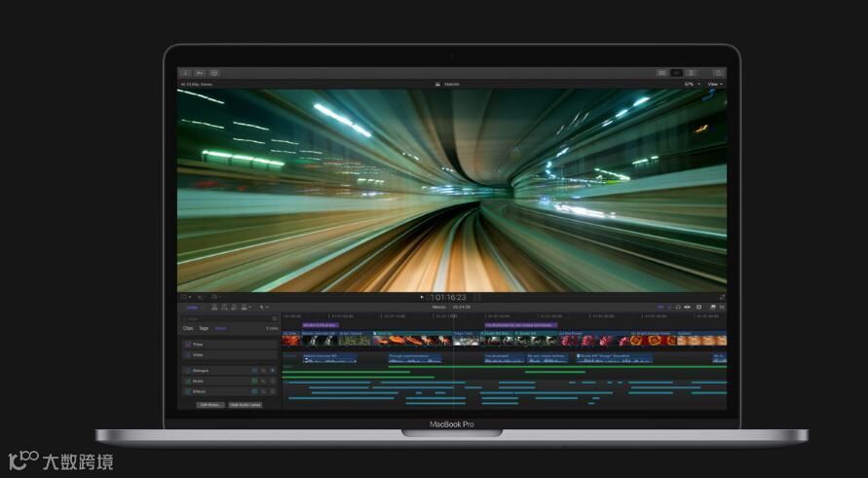Click the timeline playhead on the ruler

click(x=454, y=315)
